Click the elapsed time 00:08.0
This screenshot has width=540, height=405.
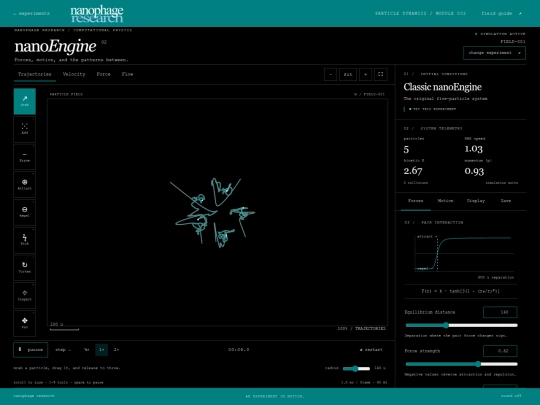click(x=239, y=350)
